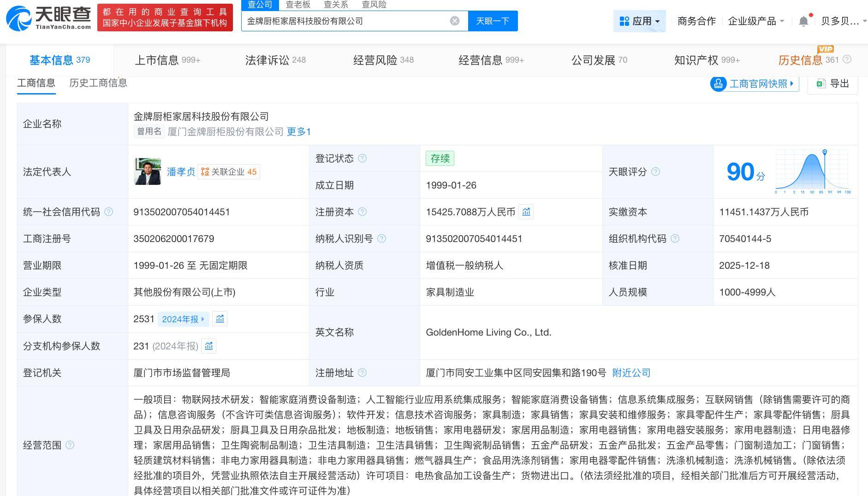Click help icon beside 经营范围
Viewport: 868px width, 496px height.
[70, 445]
